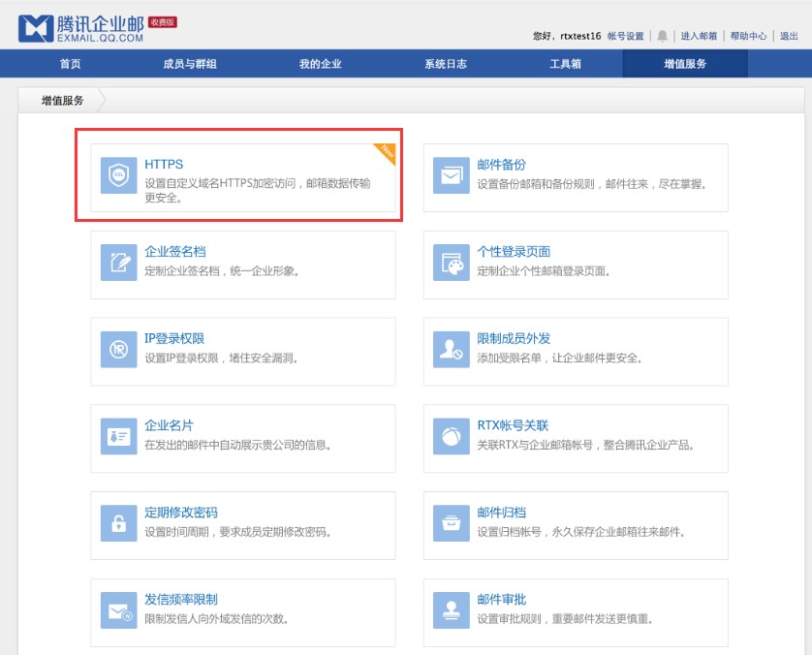
Task: Click the 退出 logout link
Action: coord(789,36)
